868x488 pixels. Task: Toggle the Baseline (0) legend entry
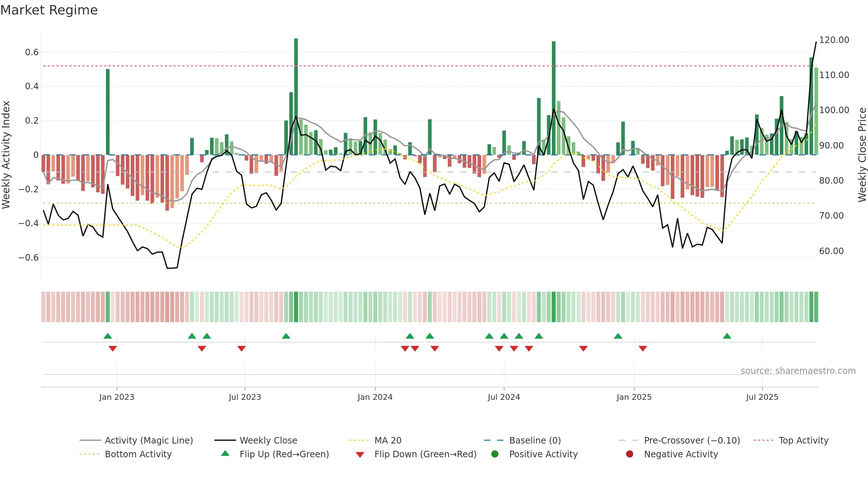(522, 440)
